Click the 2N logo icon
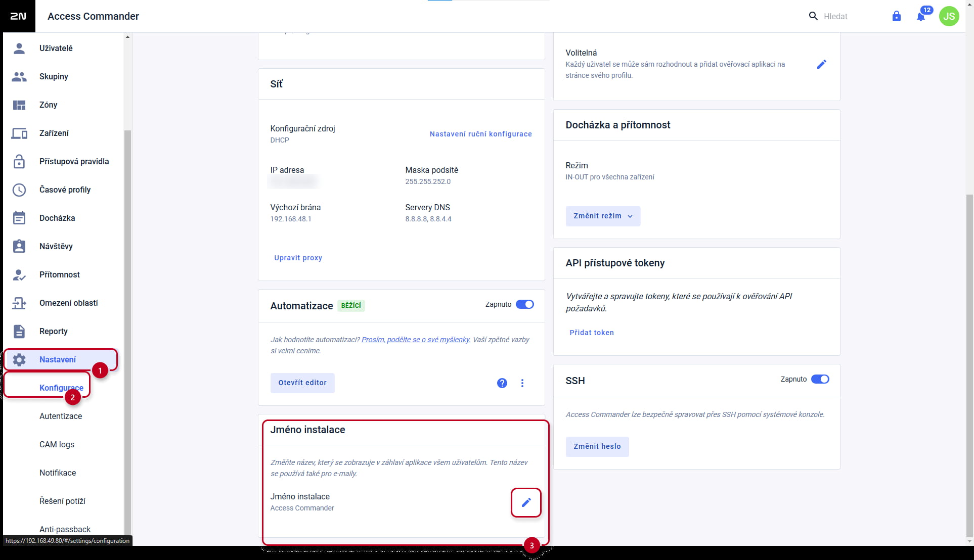The image size is (974, 560). (18, 16)
